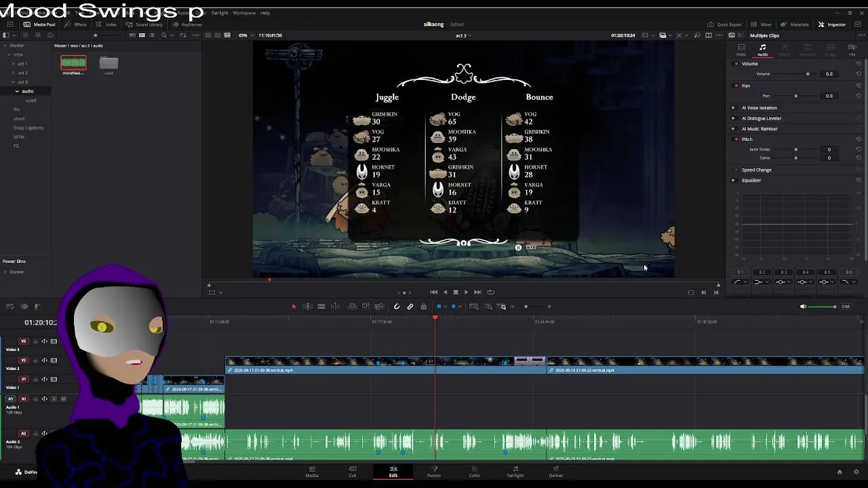This screenshot has width=868, height=488.
Task: Mute the monitor speaker icon
Action: (803, 306)
